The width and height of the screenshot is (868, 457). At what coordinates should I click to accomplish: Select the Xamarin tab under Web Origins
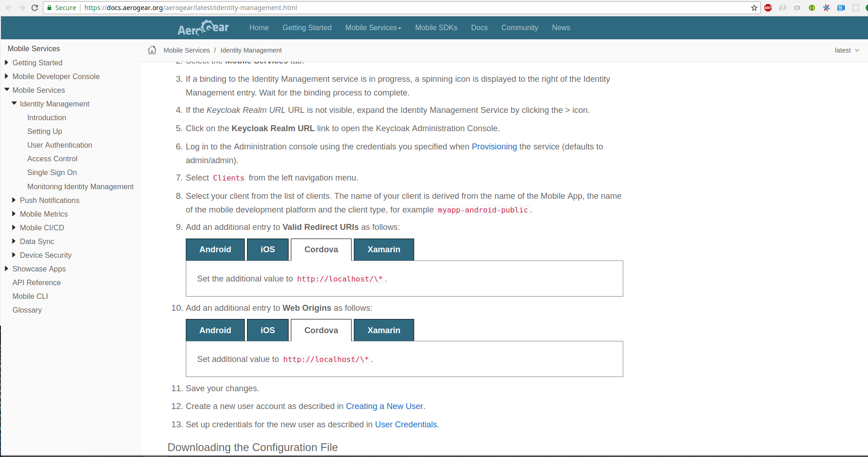(x=384, y=330)
